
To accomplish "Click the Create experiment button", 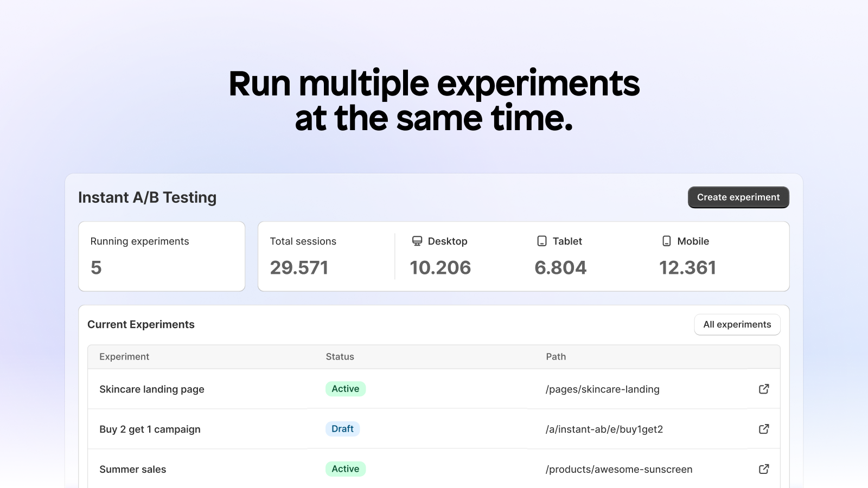I will tap(738, 197).
